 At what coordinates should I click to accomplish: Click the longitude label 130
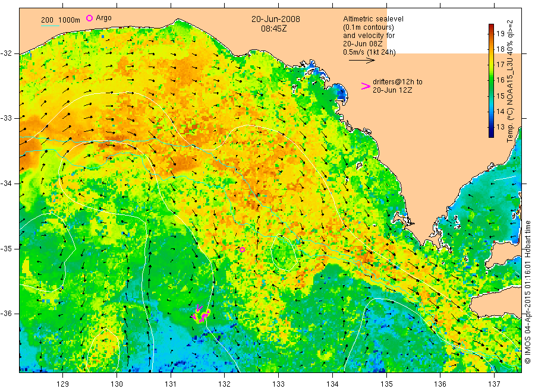pyautogui.click(x=117, y=384)
